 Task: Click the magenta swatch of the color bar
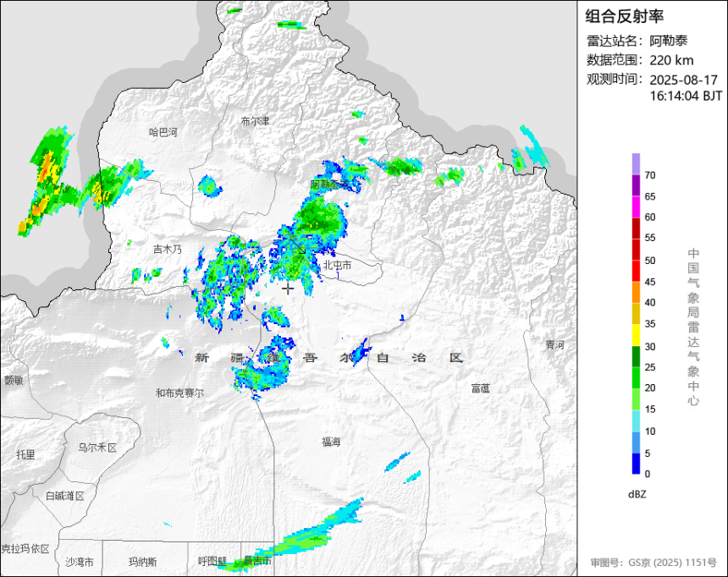point(636,206)
